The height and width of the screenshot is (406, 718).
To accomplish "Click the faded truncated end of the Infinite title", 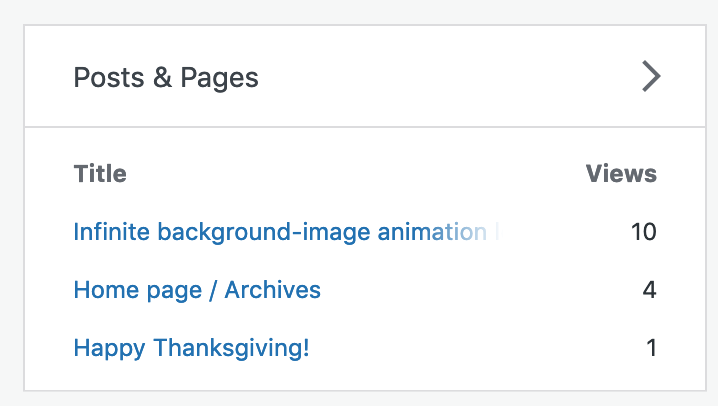I will pos(480,232).
